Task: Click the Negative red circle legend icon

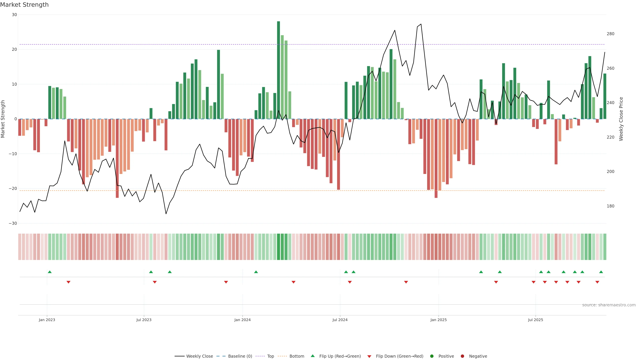Action: (462, 356)
